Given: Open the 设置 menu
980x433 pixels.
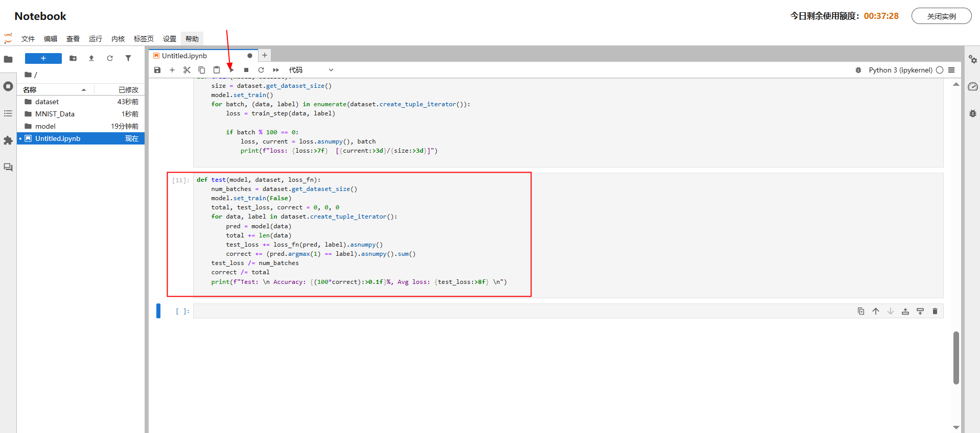Looking at the screenshot, I should click(x=170, y=39).
